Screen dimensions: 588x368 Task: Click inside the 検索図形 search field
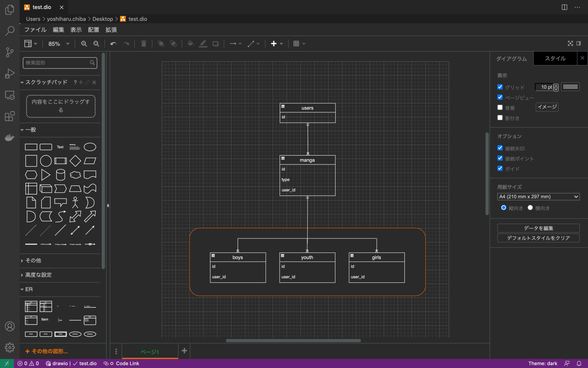pyautogui.click(x=56, y=63)
